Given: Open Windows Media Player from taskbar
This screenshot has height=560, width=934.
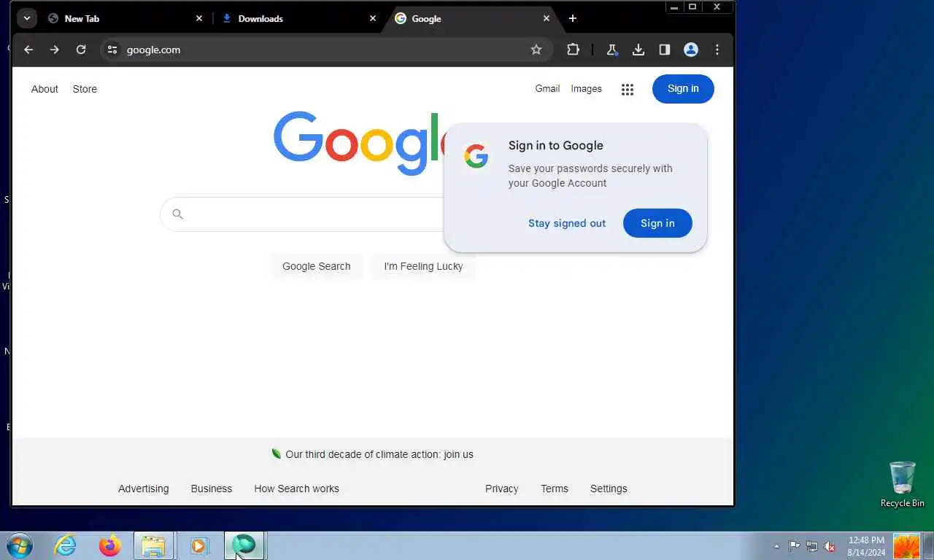Looking at the screenshot, I should pos(198,545).
